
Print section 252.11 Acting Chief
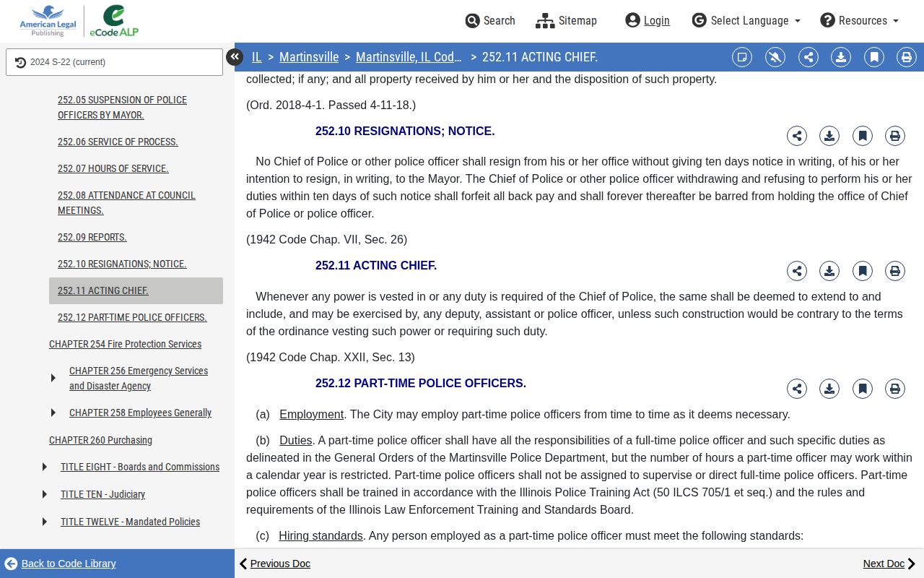tap(895, 271)
